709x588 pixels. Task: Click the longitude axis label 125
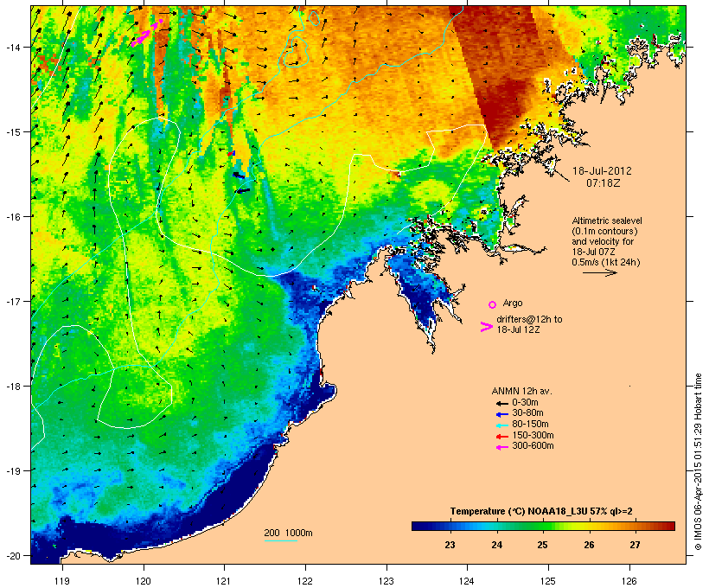pos(548,581)
